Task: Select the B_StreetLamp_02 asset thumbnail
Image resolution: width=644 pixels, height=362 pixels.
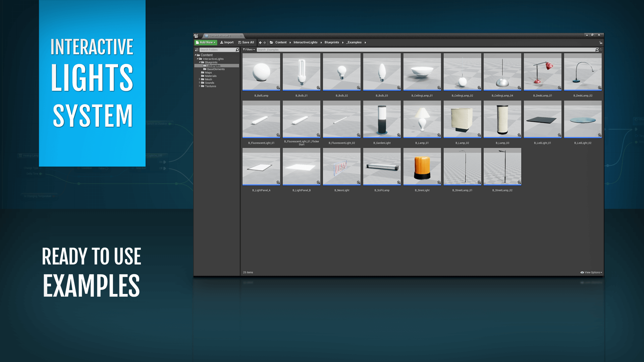Action: [x=502, y=166]
